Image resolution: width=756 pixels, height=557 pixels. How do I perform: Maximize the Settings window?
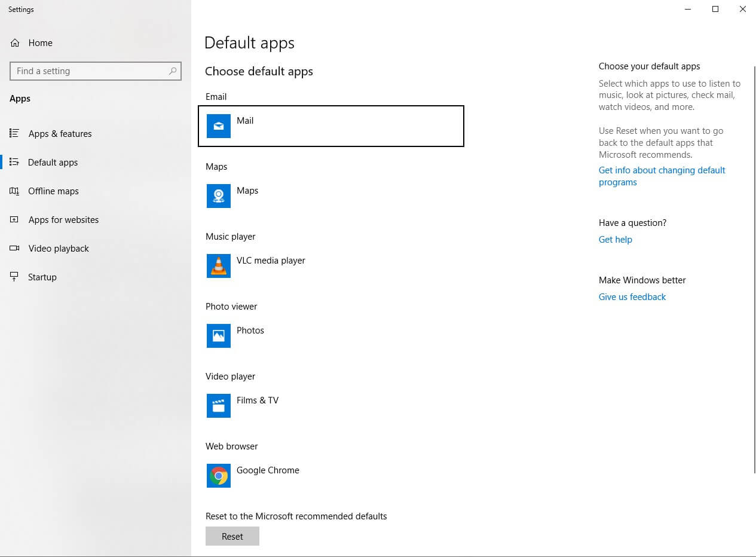click(715, 9)
